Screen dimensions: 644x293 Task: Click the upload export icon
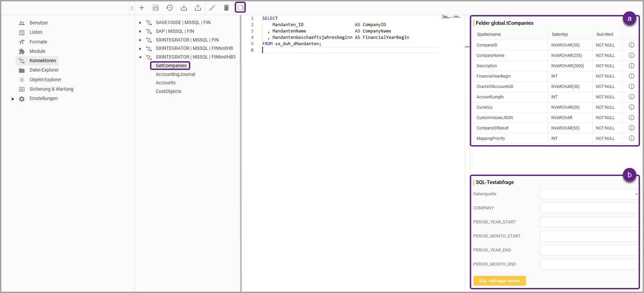coord(198,8)
